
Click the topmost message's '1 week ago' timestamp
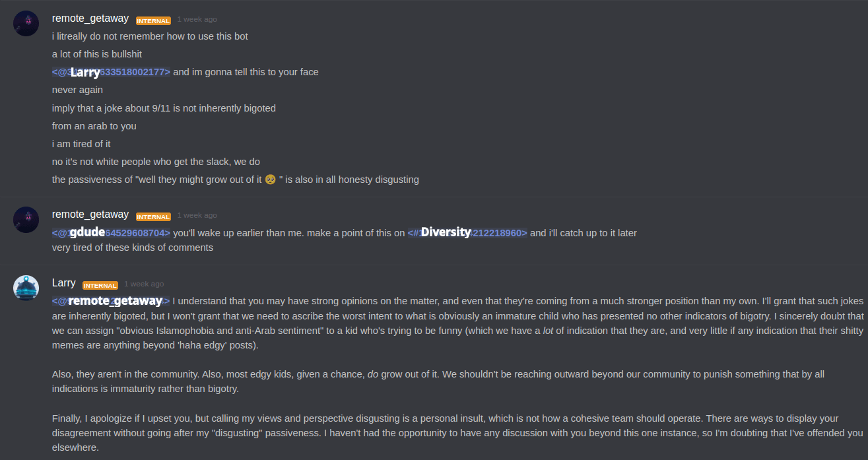pos(197,19)
